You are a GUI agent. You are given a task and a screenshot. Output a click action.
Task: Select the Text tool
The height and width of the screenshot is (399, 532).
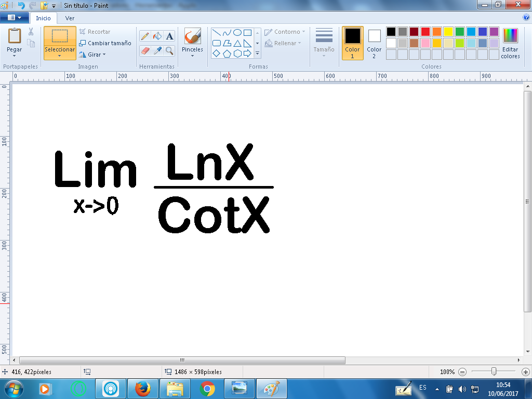[169, 36]
